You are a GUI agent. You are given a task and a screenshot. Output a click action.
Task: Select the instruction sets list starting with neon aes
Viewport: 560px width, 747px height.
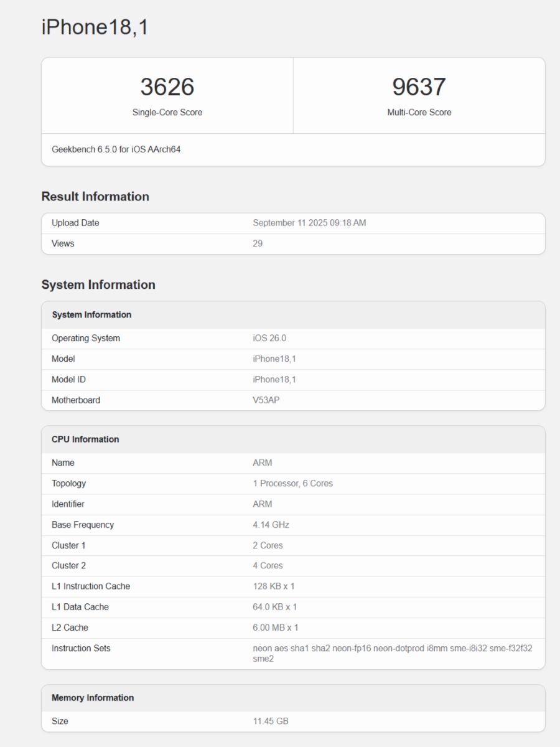pyautogui.click(x=393, y=653)
